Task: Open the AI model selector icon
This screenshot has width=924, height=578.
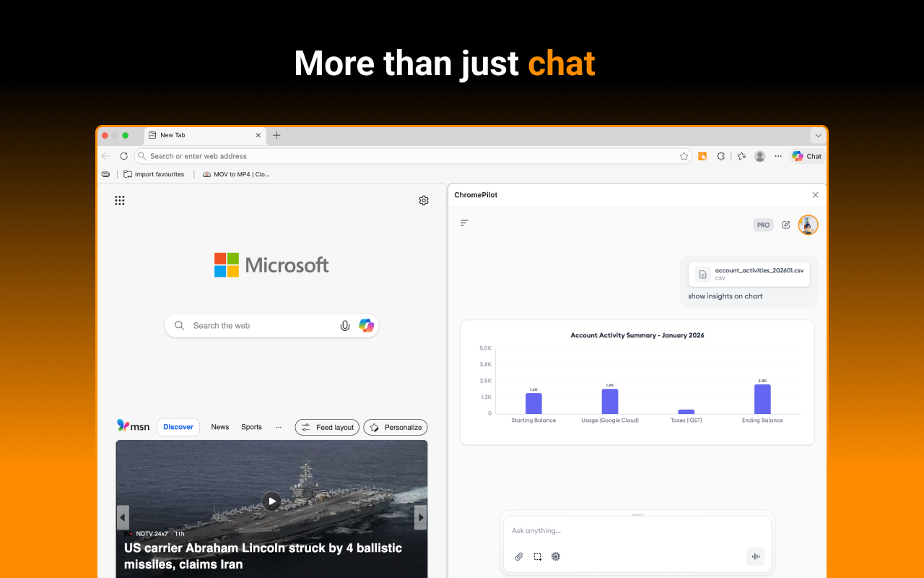Action: 555,556
